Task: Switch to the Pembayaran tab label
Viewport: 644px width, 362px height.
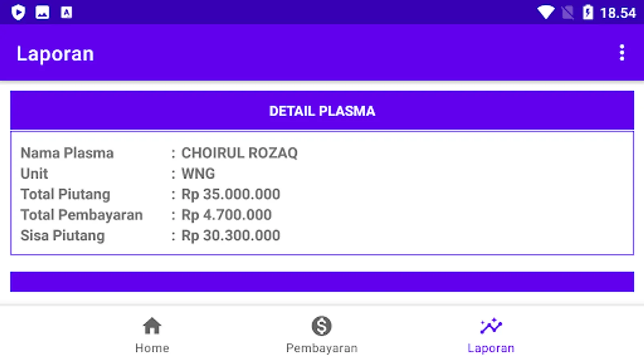Action: click(322, 348)
